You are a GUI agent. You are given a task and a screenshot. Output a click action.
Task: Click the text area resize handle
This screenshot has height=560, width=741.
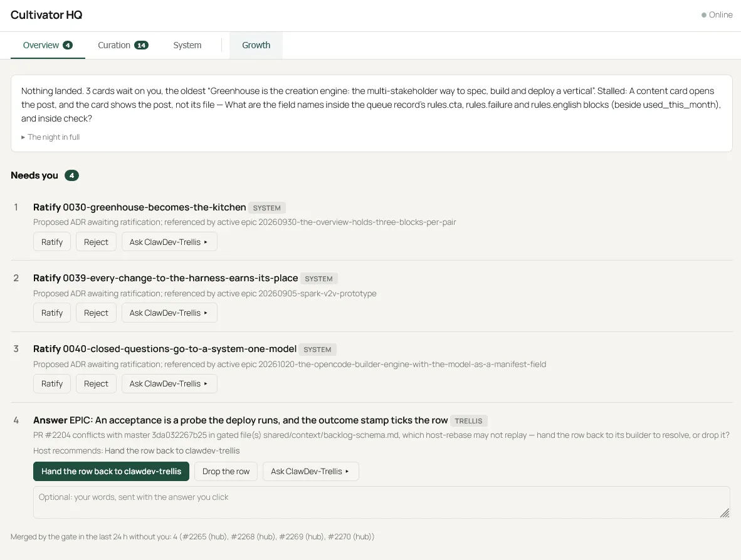pos(725,513)
